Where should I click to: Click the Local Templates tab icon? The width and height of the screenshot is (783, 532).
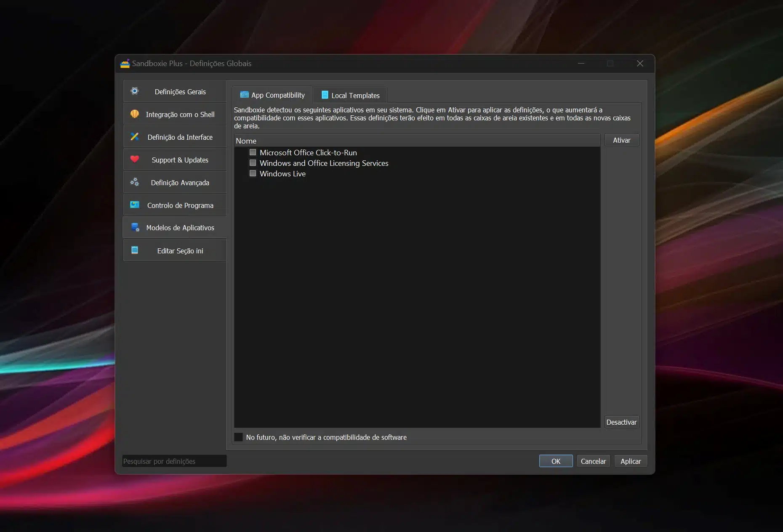point(325,95)
